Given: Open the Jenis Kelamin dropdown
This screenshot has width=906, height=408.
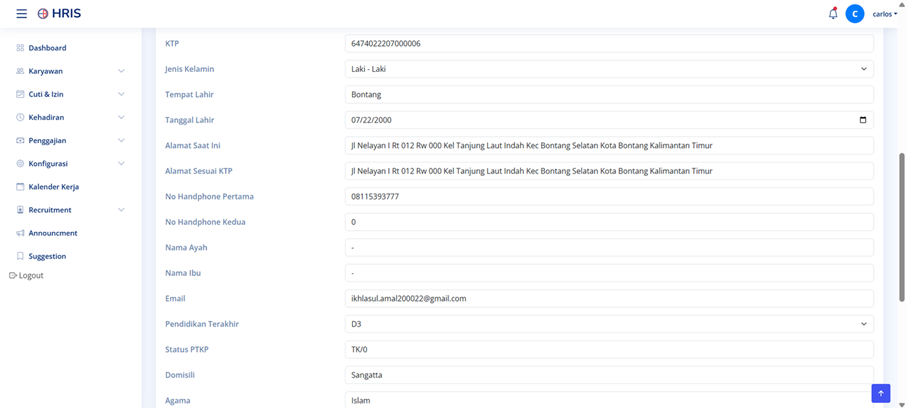Looking at the screenshot, I should point(609,69).
